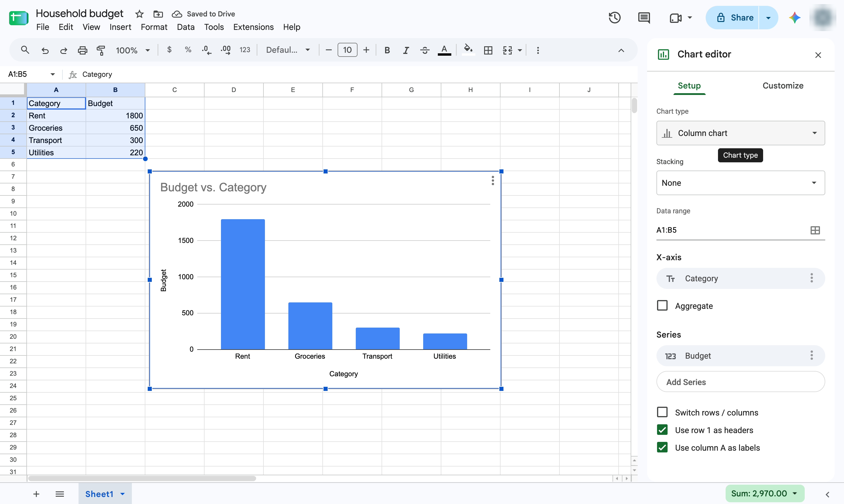Uncheck Use column A as labels

(662, 448)
